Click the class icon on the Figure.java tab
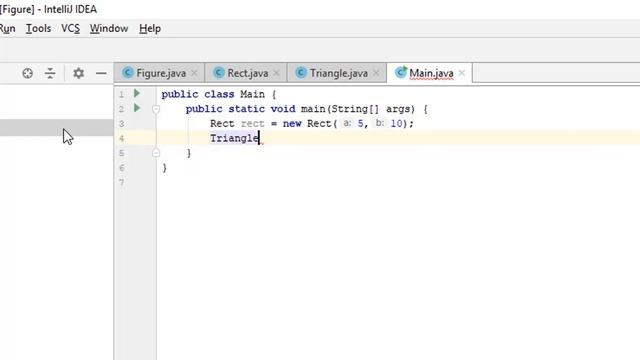 (128, 73)
